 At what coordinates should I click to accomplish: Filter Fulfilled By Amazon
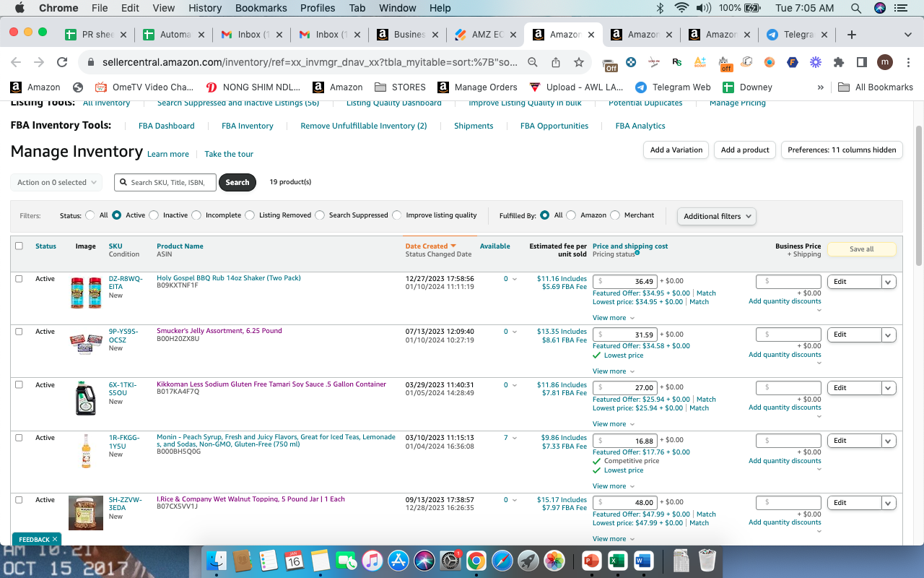coord(571,215)
